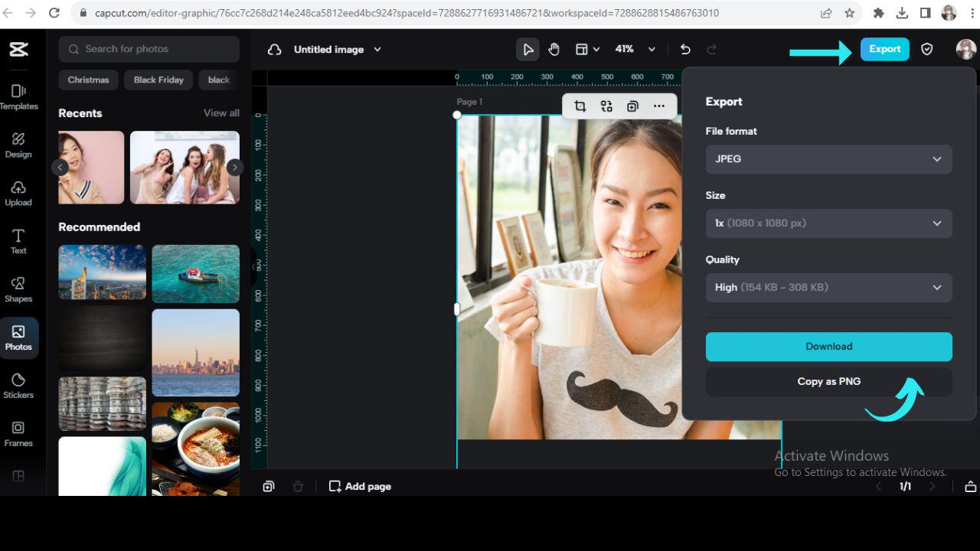Screen dimensions: 980x551
Task: Open the zoom level dropdown
Action: (x=634, y=49)
